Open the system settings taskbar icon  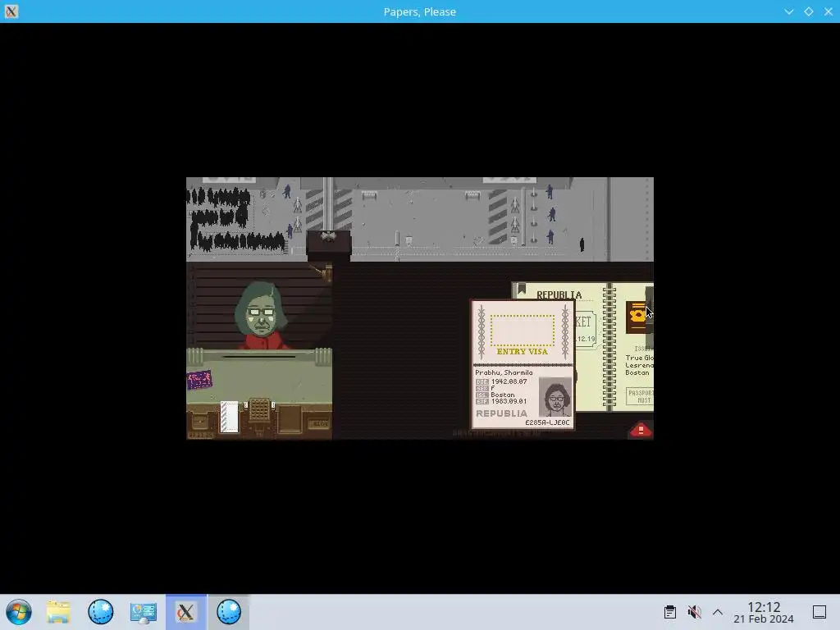coord(143,612)
